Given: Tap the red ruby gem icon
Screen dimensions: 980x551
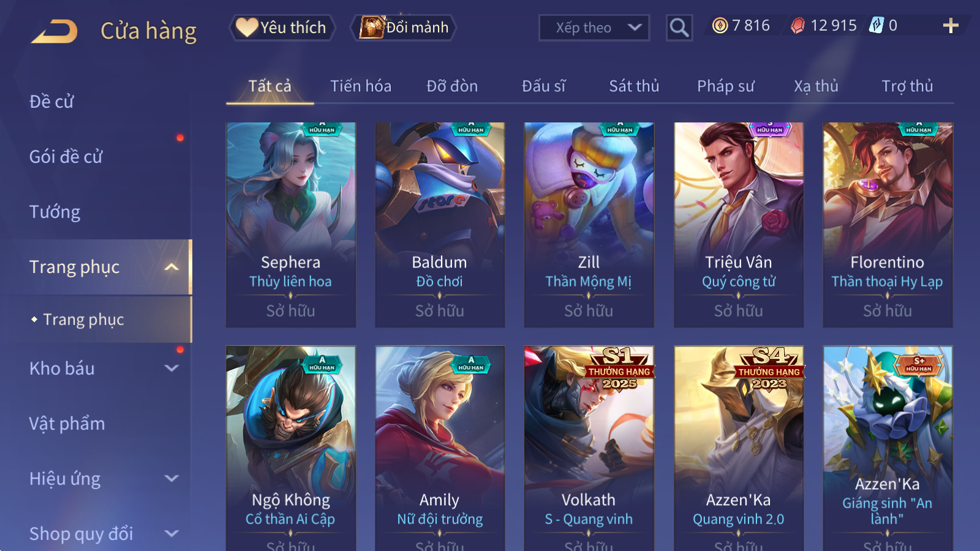Looking at the screenshot, I should point(797,25).
